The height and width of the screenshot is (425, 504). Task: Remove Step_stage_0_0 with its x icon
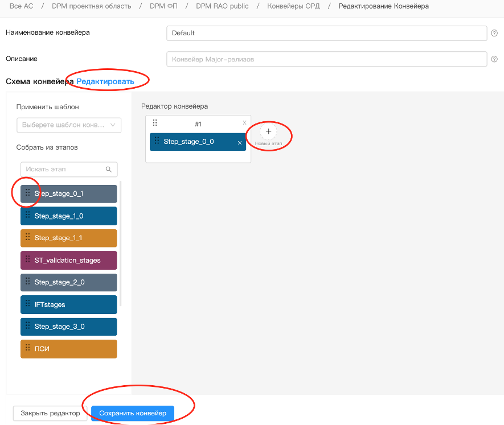coord(240,143)
